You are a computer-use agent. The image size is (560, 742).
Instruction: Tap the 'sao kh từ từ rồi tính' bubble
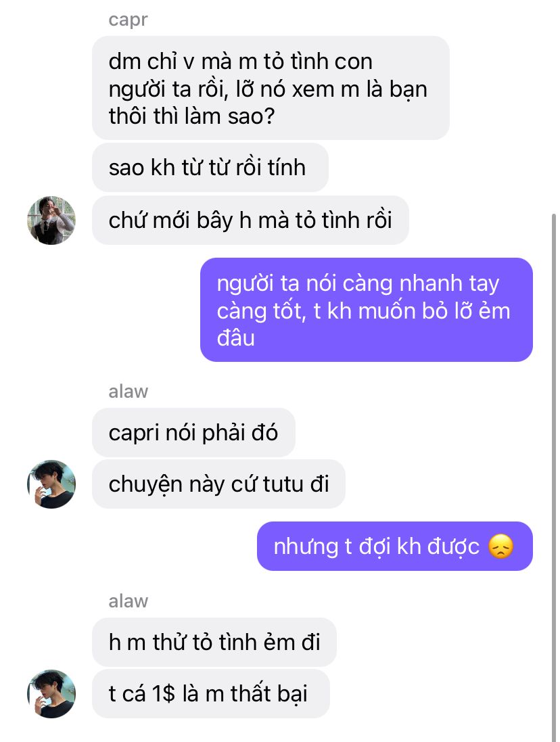click(210, 168)
